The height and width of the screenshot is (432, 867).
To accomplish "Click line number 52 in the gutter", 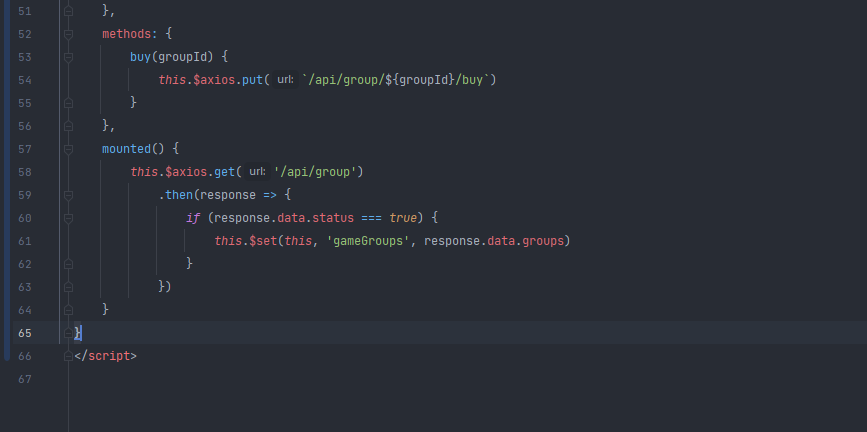I will click(x=25, y=34).
